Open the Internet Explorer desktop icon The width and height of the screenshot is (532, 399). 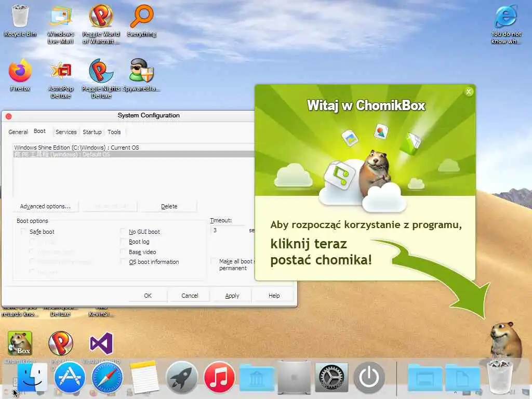point(506,24)
